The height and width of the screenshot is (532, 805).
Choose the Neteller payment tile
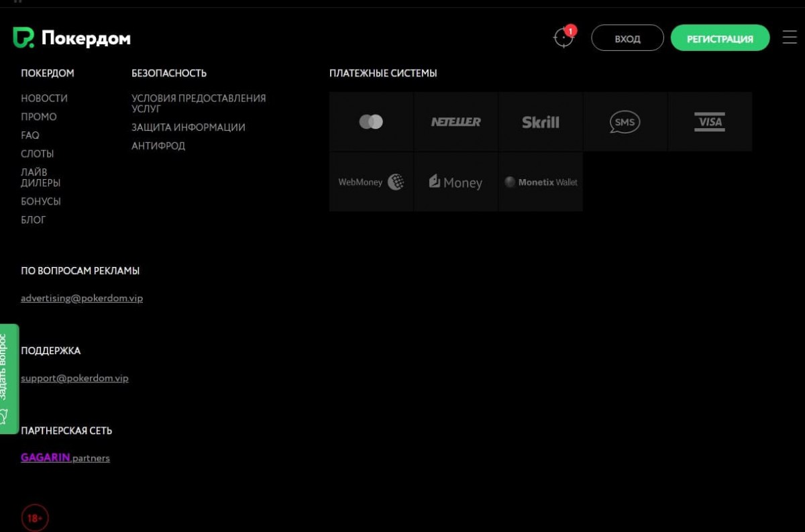coord(455,121)
